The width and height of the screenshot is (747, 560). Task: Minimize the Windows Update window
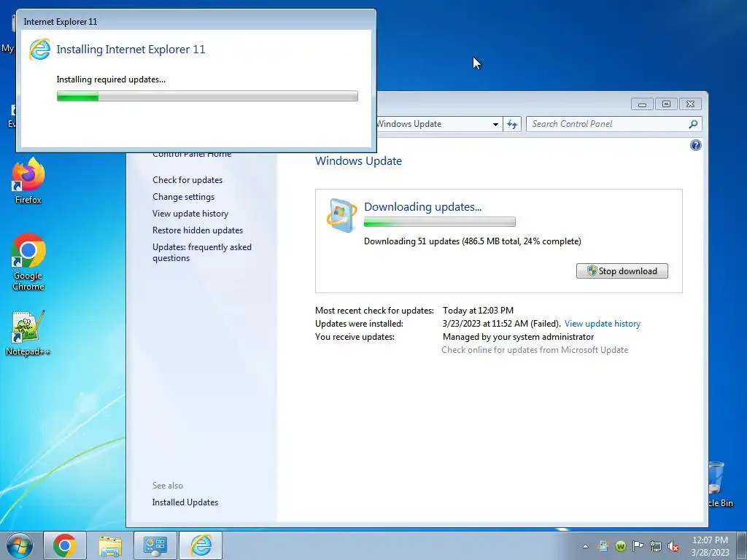coord(642,104)
